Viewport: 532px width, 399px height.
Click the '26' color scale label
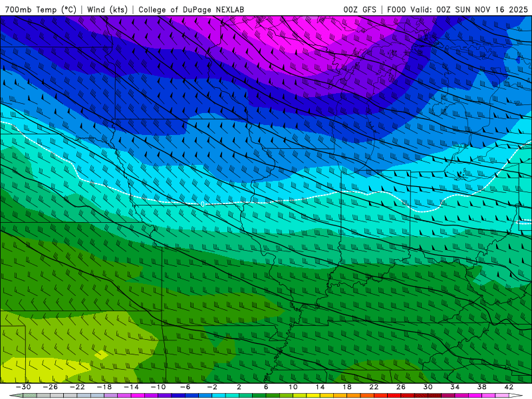401,387
